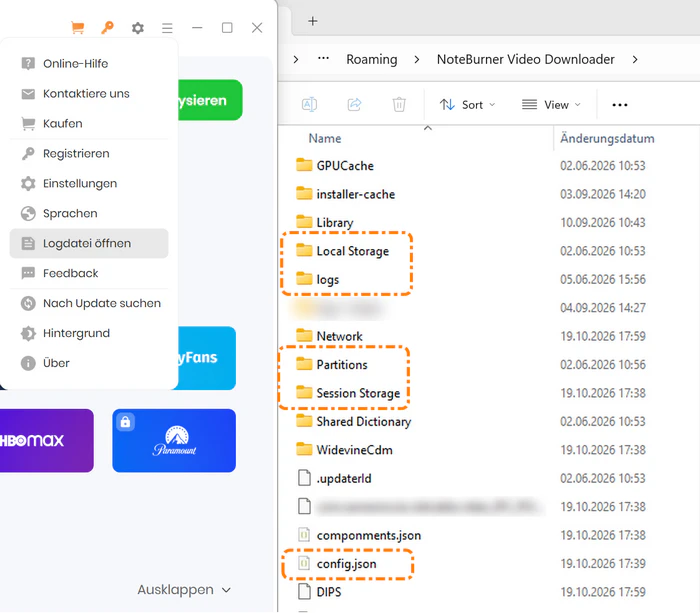Click chevron after NoteBurner Video Downloader
The width and height of the screenshot is (700, 613).
coord(635,59)
